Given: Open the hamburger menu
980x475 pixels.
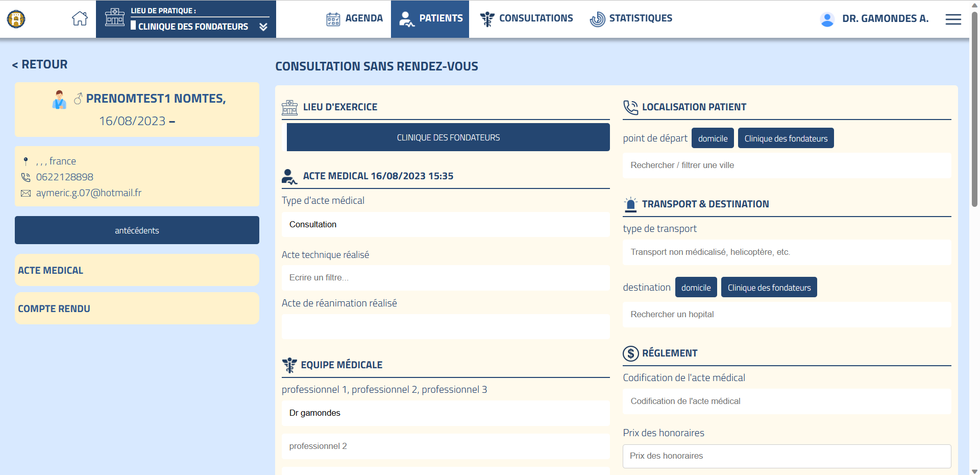Looking at the screenshot, I should pos(953,19).
